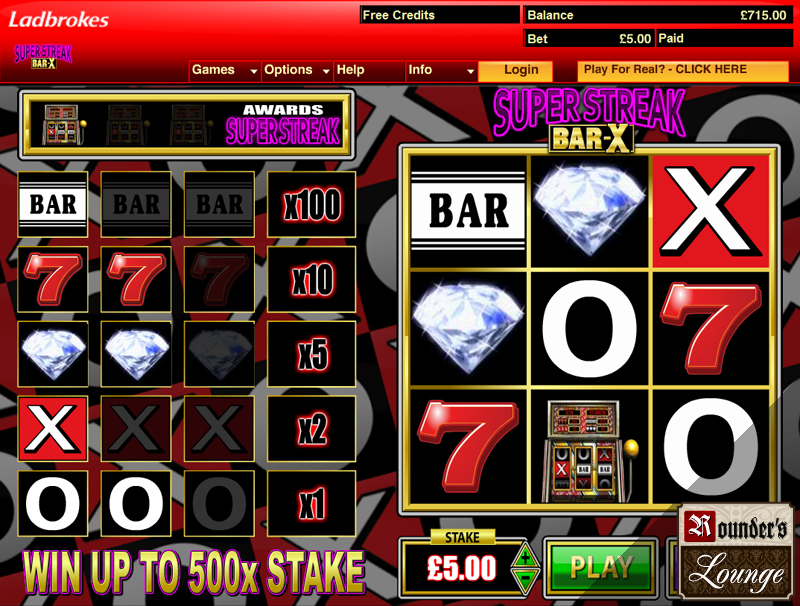Click the small Super Streak Bar-X logo in header
Viewport: 800px width, 606px height.
click(43, 57)
